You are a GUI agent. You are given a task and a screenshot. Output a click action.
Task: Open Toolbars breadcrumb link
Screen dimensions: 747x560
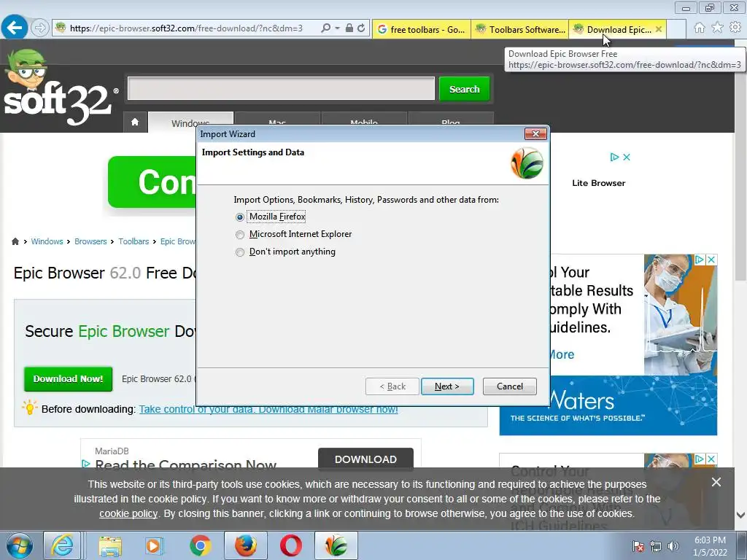133,241
